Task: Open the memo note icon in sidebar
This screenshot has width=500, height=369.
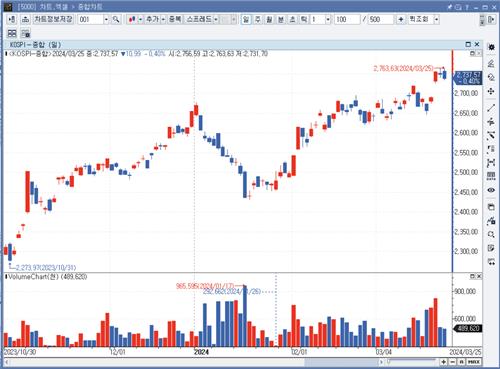Action: (491, 248)
